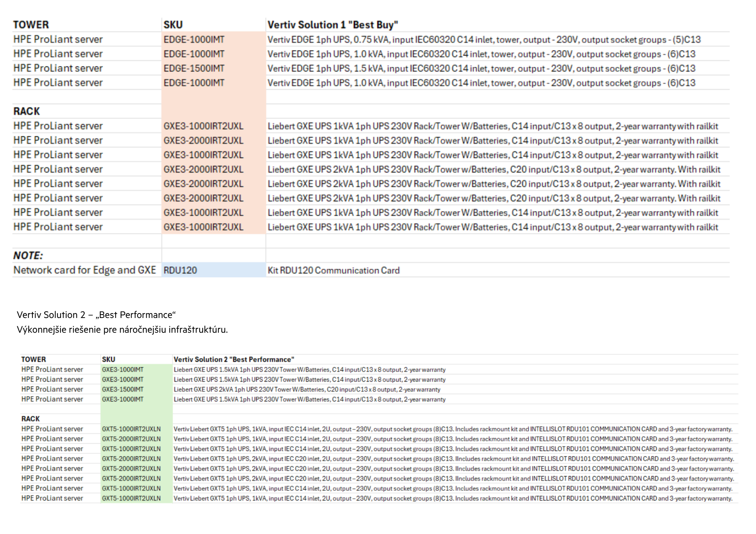Select the first GXE3-1000IRT2UXL SKU cell

click(x=203, y=126)
